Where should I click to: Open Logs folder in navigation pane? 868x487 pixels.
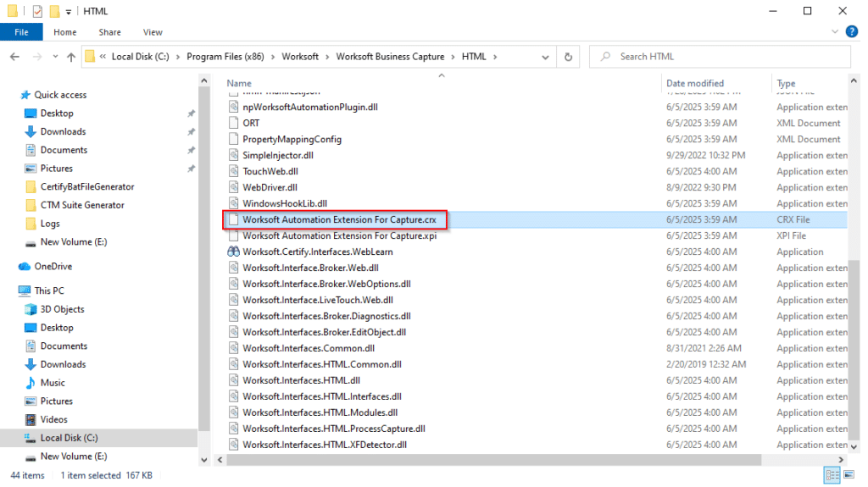point(50,223)
